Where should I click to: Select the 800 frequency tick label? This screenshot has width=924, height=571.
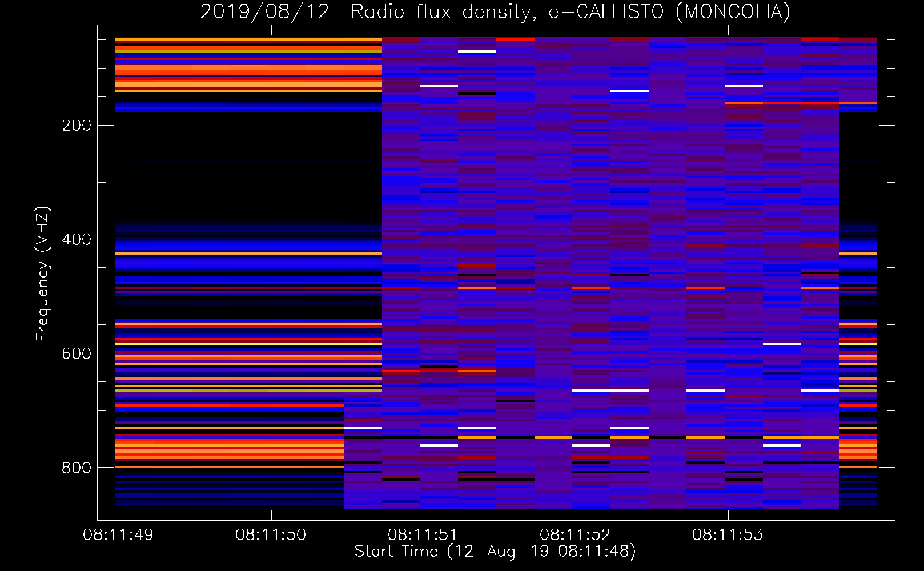point(77,468)
